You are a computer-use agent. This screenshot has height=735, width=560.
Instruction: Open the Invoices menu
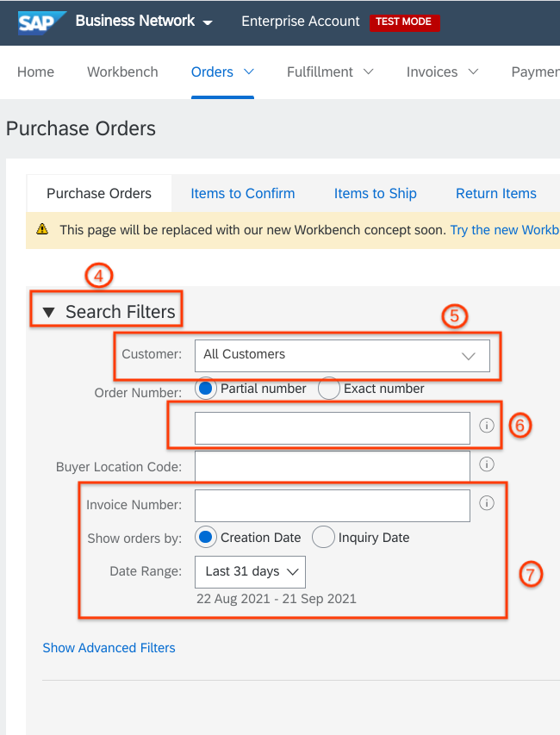tap(442, 72)
